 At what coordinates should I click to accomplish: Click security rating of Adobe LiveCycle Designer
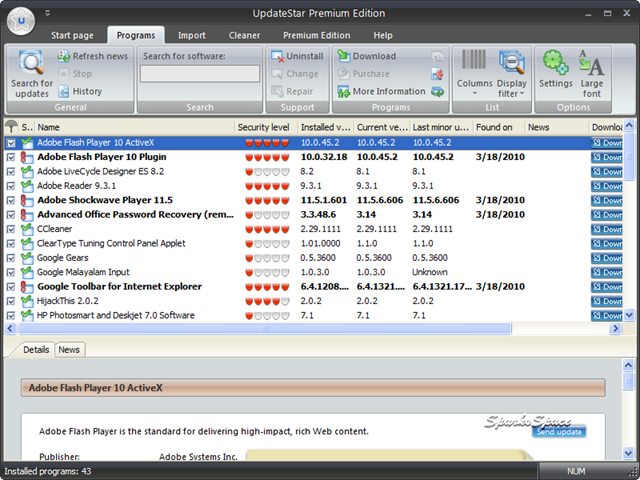point(267,172)
